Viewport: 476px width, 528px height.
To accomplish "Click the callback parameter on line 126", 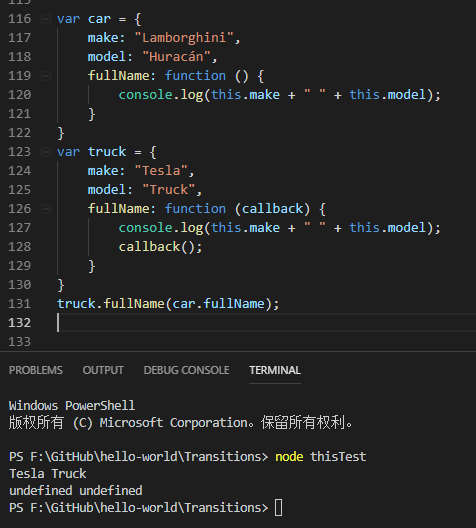I will click(x=272, y=209).
